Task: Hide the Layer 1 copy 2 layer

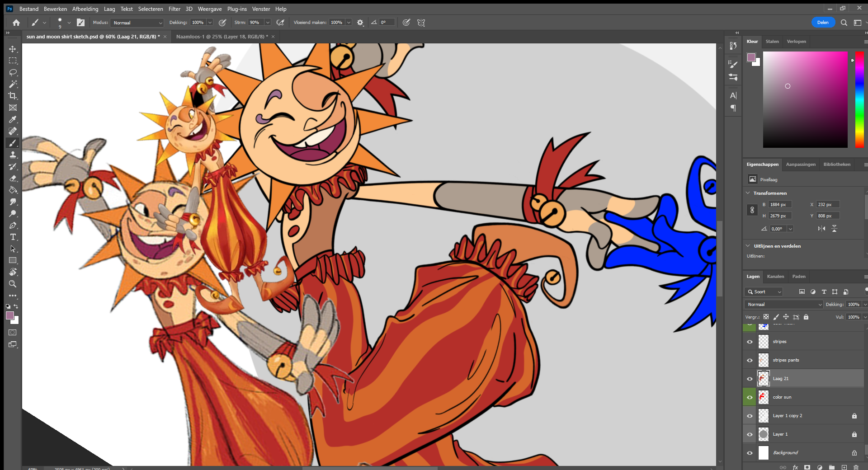Action: (x=750, y=416)
